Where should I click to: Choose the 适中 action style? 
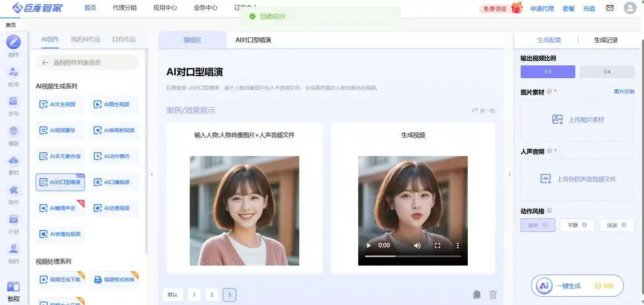(x=538, y=225)
